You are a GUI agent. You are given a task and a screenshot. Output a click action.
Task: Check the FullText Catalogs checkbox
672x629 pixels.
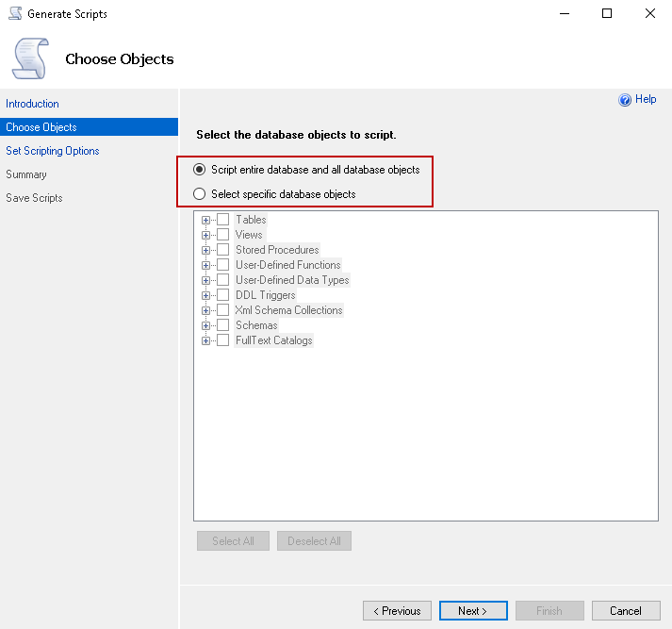click(222, 340)
